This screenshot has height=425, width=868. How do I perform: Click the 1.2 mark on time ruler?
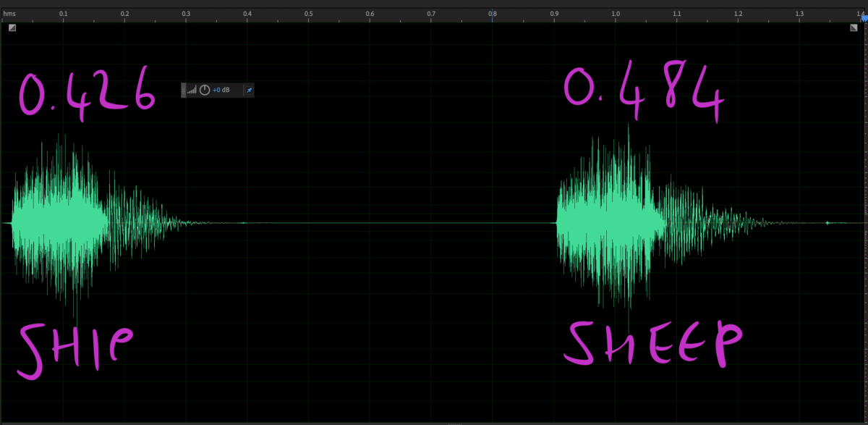pyautogui.click(x=738, y=14)
